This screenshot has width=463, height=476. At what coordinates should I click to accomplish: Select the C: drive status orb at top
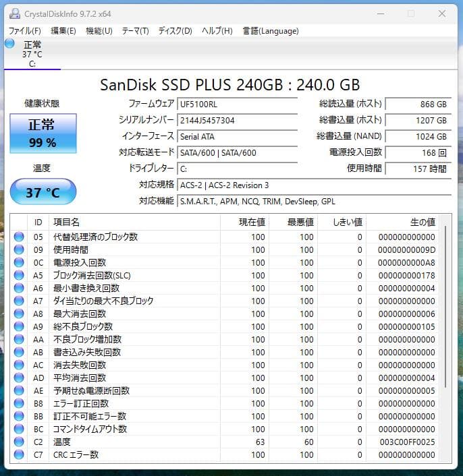coord(9,43)
